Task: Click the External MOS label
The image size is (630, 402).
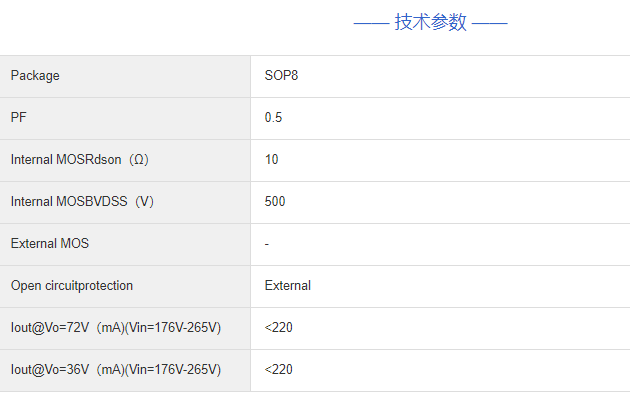Action: 49,244
